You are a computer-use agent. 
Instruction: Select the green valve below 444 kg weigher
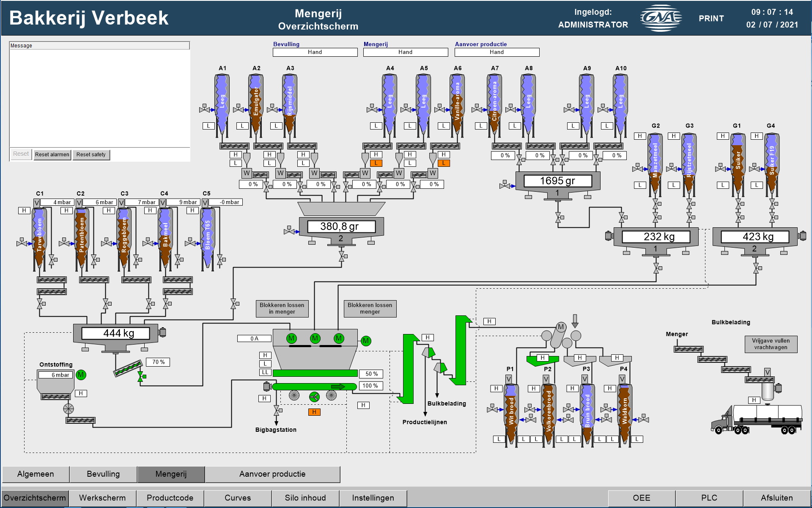pos(141,377)
